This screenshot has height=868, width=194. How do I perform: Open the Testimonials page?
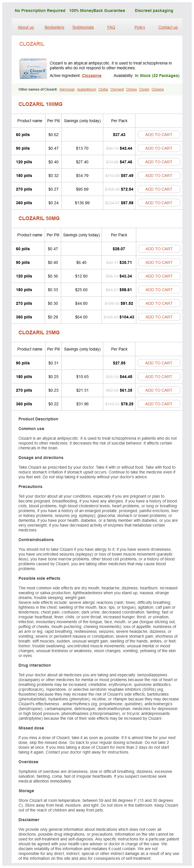(x=83, y=27)
